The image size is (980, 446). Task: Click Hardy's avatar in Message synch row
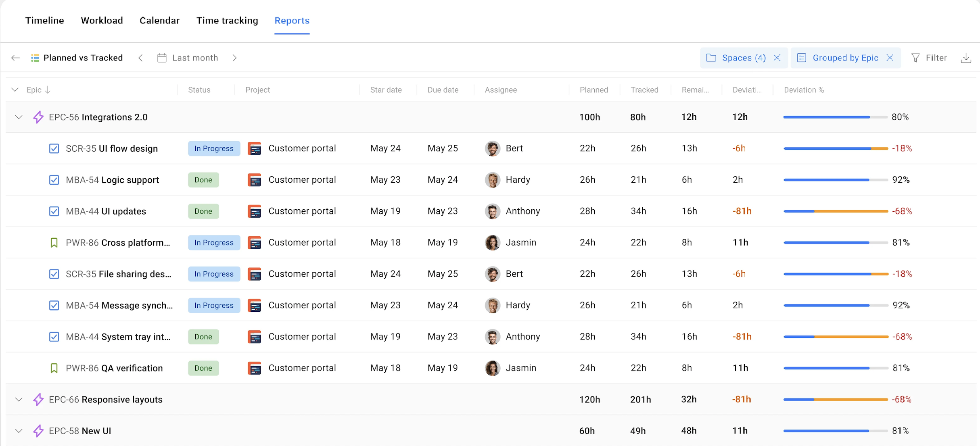click(x=492, y=305)
